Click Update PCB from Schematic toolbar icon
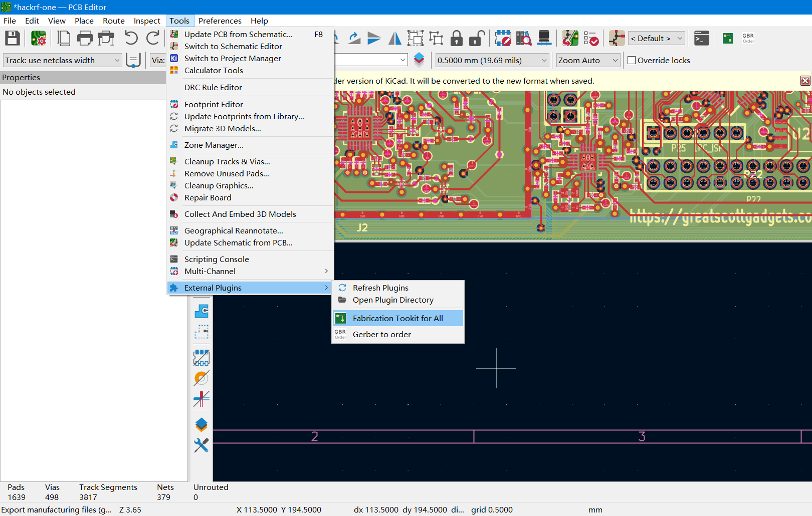Viewport: 812px width, 516px height. point(570,39)
